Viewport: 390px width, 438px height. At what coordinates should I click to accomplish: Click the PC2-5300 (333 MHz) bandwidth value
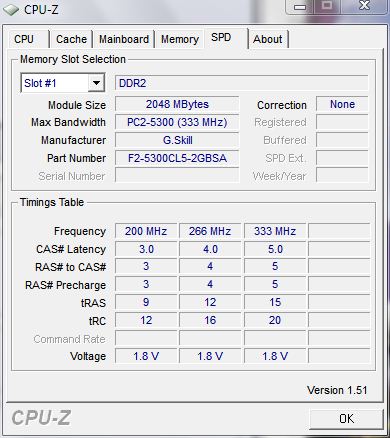coord(177,122)
